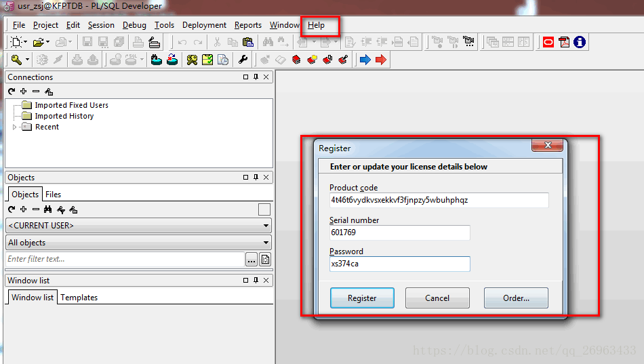Click the Cancel button in Register dialog
Image resolution: width=644 pixels, height=364 pixels.
tap(437, 298)
